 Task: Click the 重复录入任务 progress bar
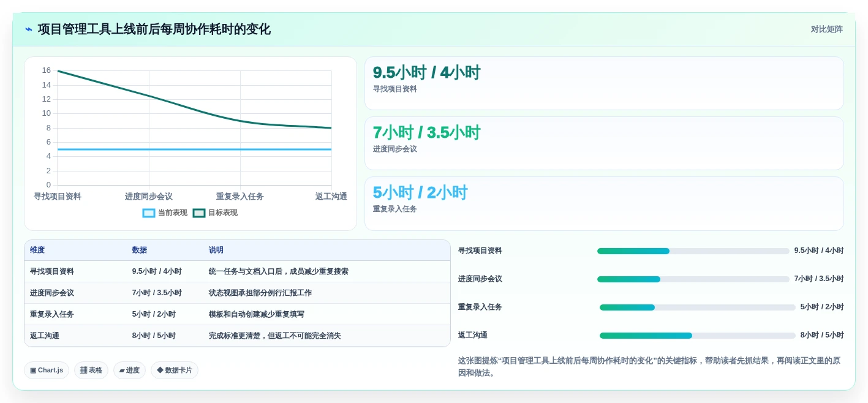[697, 307]
